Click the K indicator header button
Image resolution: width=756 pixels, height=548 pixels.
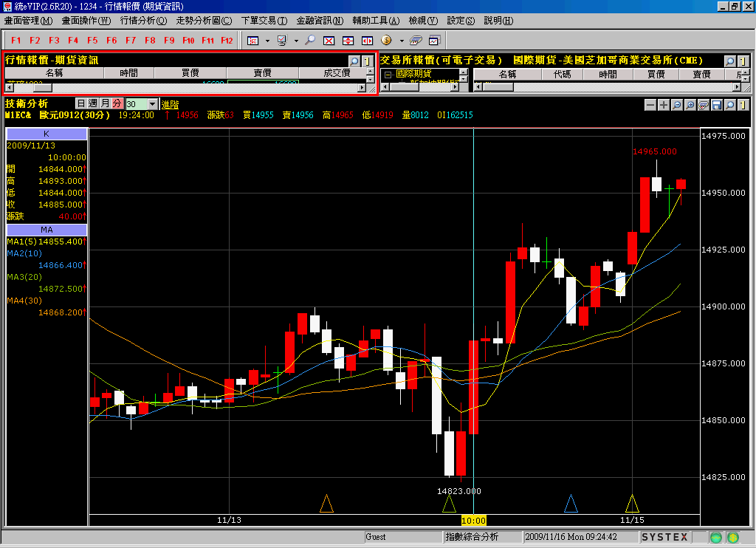click(47, 134)
